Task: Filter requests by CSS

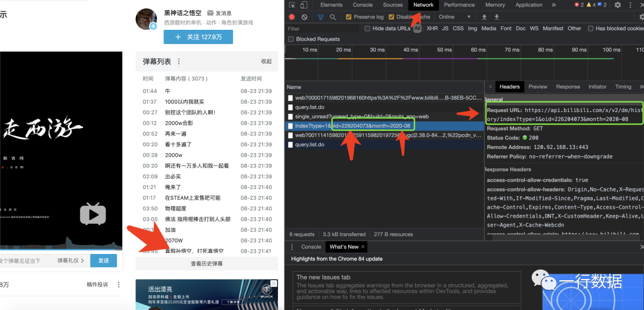Action: 458,29
